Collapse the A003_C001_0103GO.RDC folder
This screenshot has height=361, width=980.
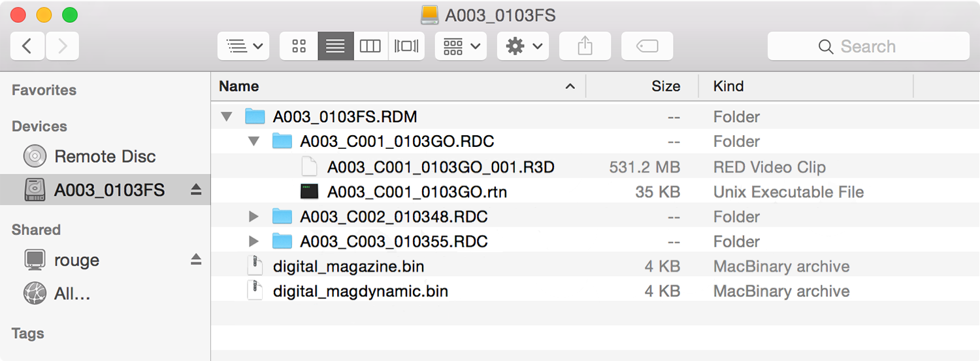click(x=254, y=142)
